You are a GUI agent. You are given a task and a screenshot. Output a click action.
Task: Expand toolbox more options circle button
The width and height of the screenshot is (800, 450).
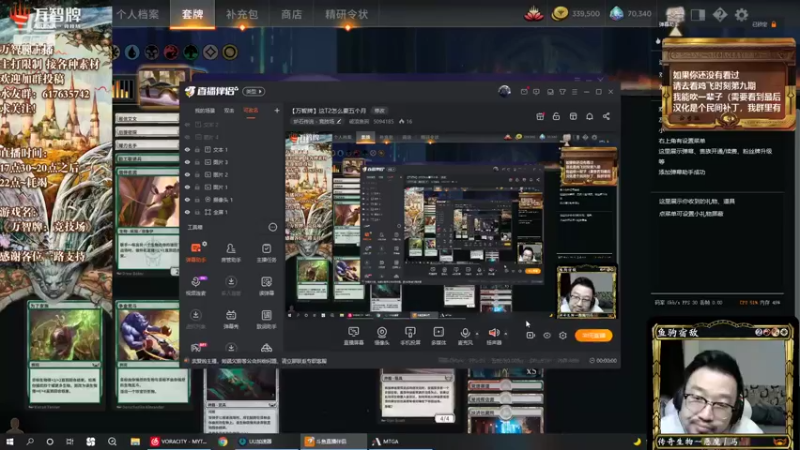273,227
